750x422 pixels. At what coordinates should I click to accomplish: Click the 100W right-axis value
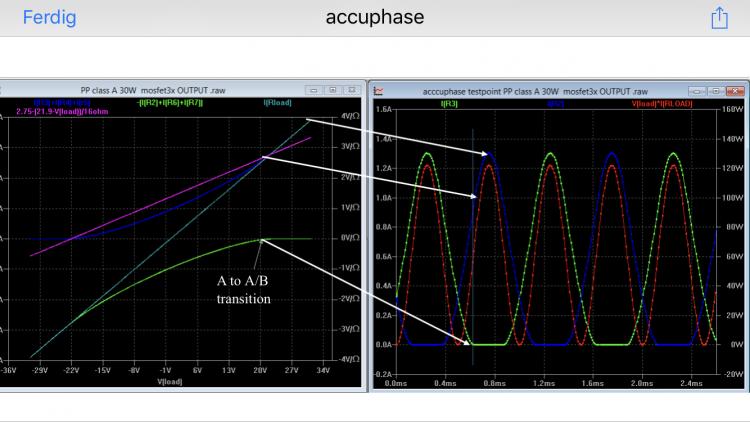pyautogui.click(x=732, y=198)
